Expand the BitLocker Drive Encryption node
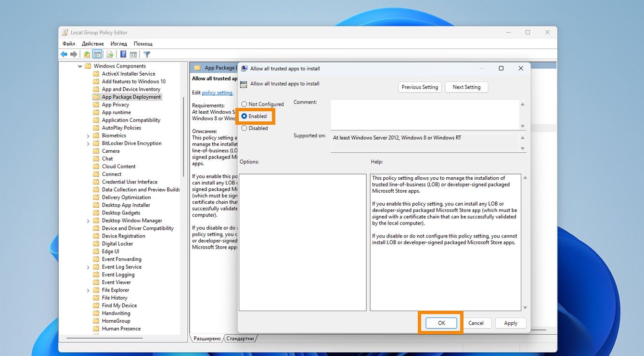This screenshot has height=356, width=644. [x=88, y=144]
